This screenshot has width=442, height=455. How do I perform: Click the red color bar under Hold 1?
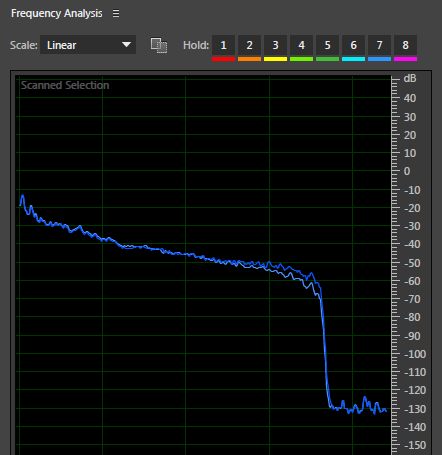click(223, 59)
